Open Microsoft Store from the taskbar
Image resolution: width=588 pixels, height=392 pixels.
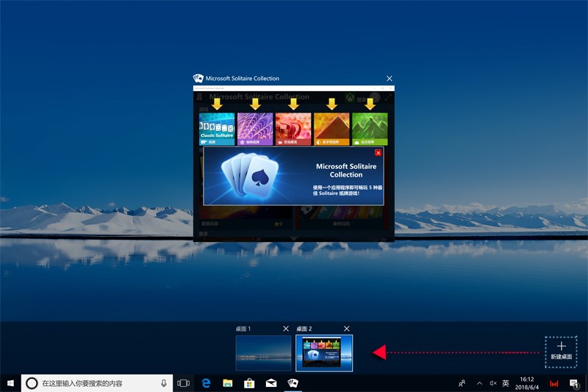tap(249, 383)
